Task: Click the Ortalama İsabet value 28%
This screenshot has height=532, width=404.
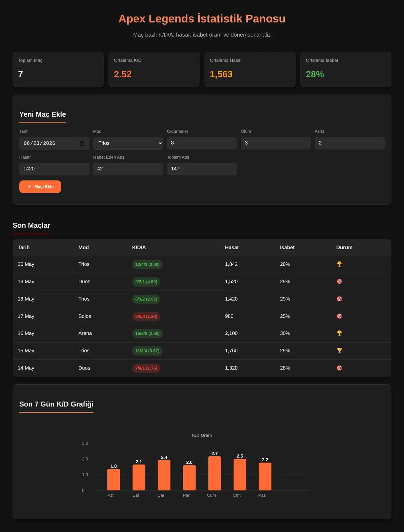Action: click(x=315, y=74)
